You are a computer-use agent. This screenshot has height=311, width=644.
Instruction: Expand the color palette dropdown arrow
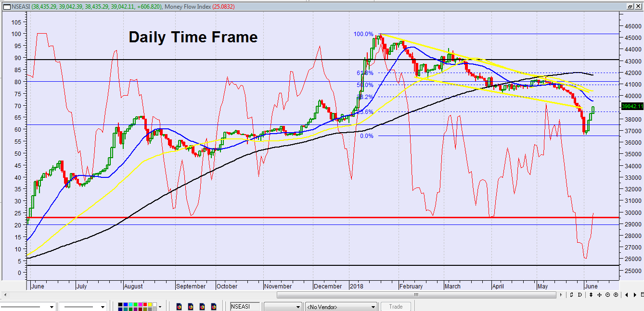tap(160, 306)
